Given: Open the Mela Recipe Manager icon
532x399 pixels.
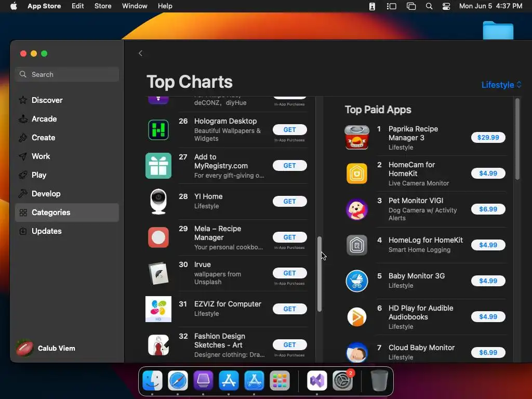Looking at the screenshot, I should pos(158,237).
